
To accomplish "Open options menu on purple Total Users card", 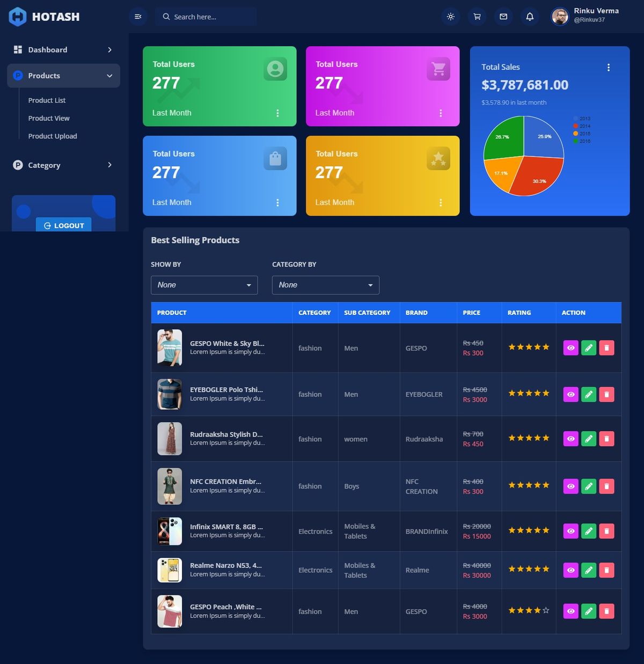I will [x=441, y=113].
